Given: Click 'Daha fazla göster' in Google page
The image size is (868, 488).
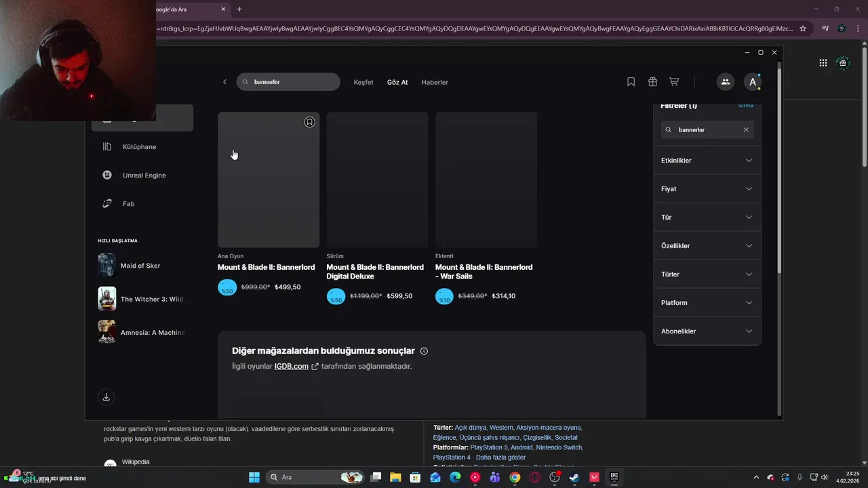Looking at the screenshot, I should [500, 457].
